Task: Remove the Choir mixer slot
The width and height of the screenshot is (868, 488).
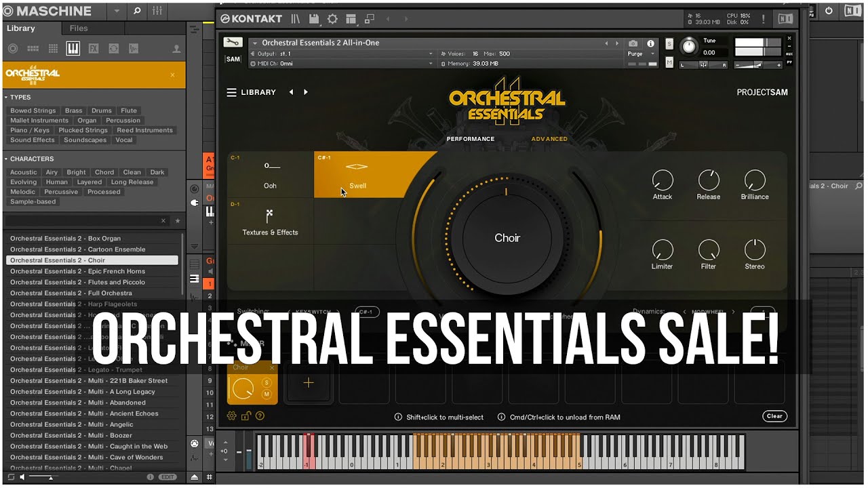Action: (x=273, y=367)
